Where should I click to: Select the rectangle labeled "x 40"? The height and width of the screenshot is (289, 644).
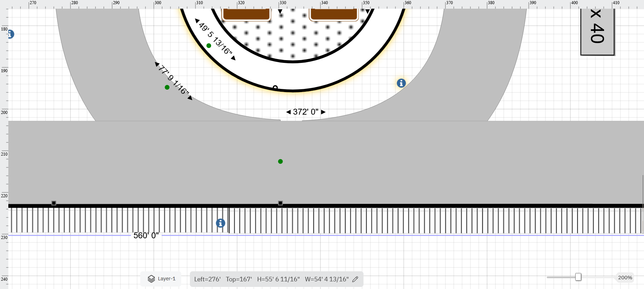pos(597,31)
